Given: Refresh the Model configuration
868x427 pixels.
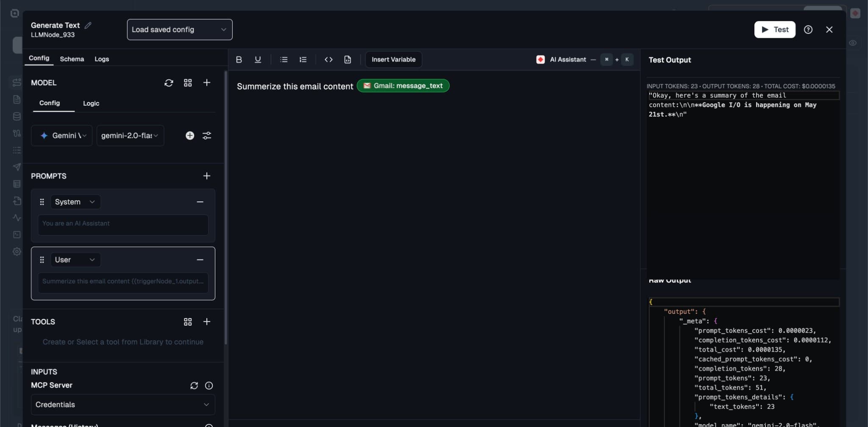Looking at the screenshot, I should (x=169, y=82).
